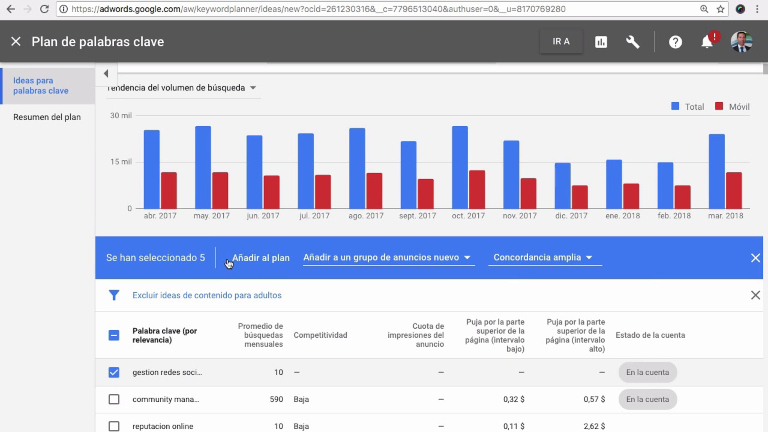Viewport: 768px width, 432px height.
Task: Close the keyword plan with the X icon
Action: pyautogui.click(x=16, y=42)
